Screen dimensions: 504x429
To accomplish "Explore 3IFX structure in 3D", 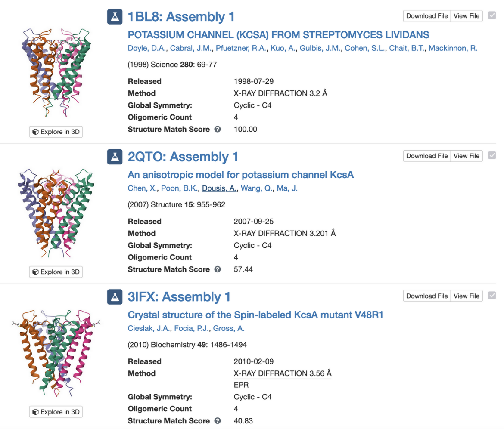I will coord(56,412).
